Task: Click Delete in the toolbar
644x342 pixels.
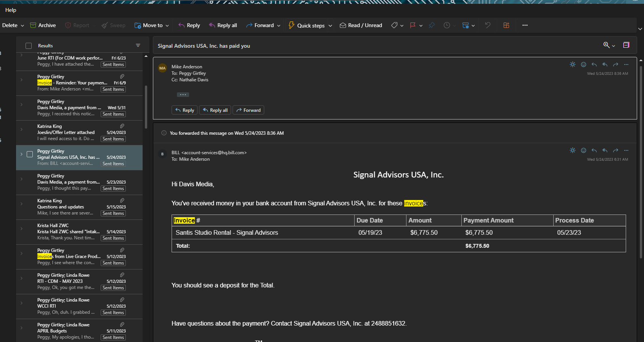Action: click(x=10, y=25)
